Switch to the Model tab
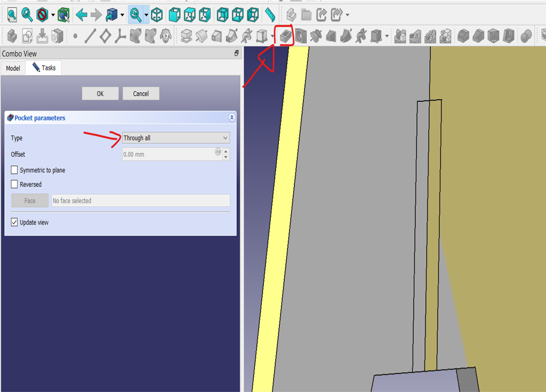The image size is (546, 392). (x=13, y=68)
